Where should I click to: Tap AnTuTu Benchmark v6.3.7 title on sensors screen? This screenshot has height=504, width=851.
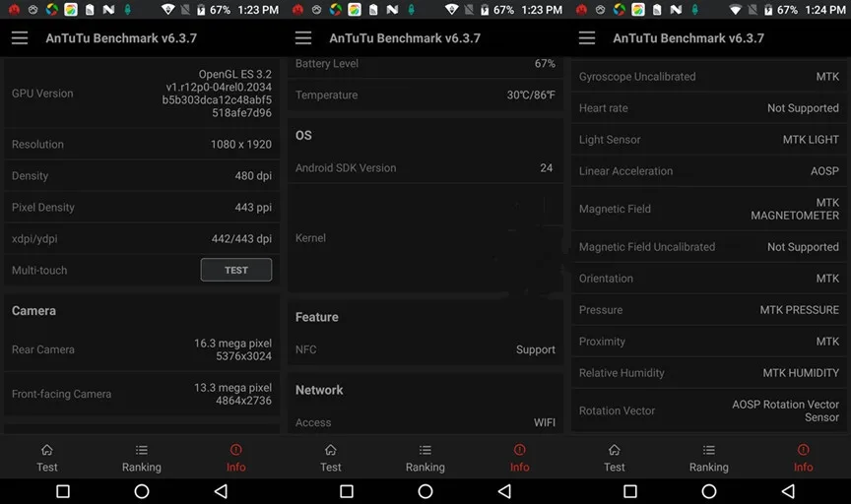coord(688,38)
